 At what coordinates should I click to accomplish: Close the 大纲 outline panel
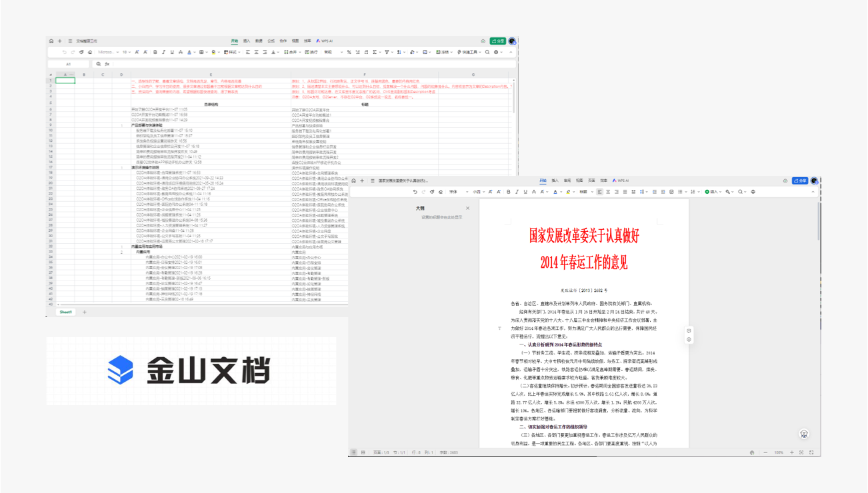coord(467,208)
